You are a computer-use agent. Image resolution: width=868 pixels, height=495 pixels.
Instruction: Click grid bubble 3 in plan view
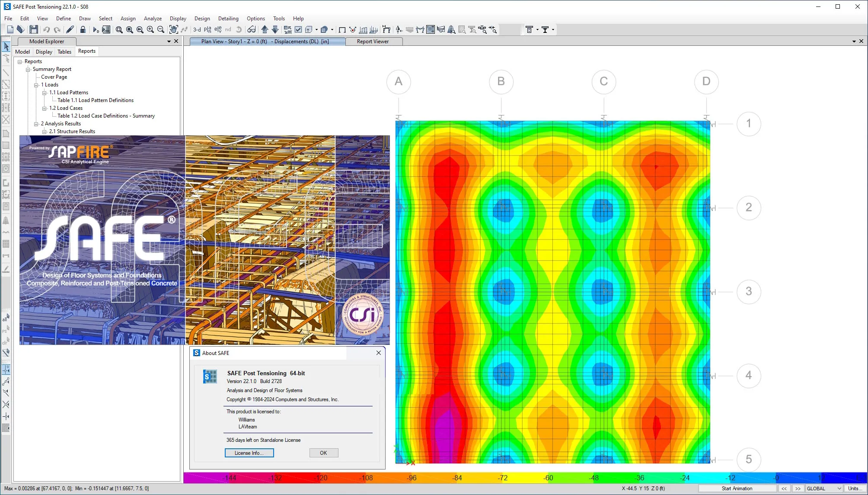click(749, 292)
